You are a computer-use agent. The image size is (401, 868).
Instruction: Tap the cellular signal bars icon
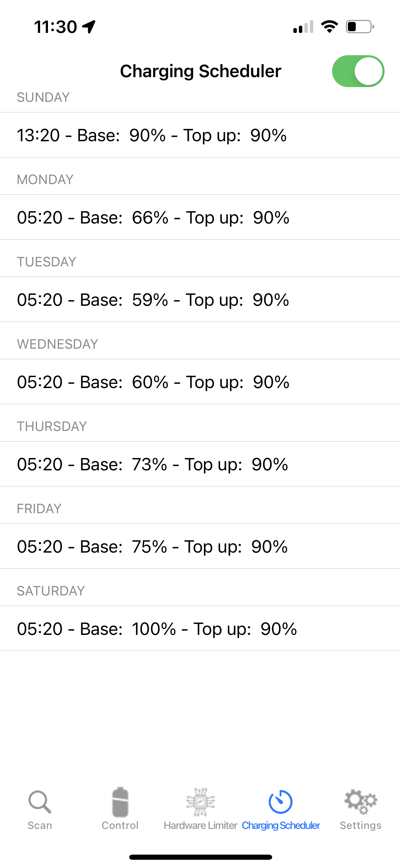tap(303, 27)
